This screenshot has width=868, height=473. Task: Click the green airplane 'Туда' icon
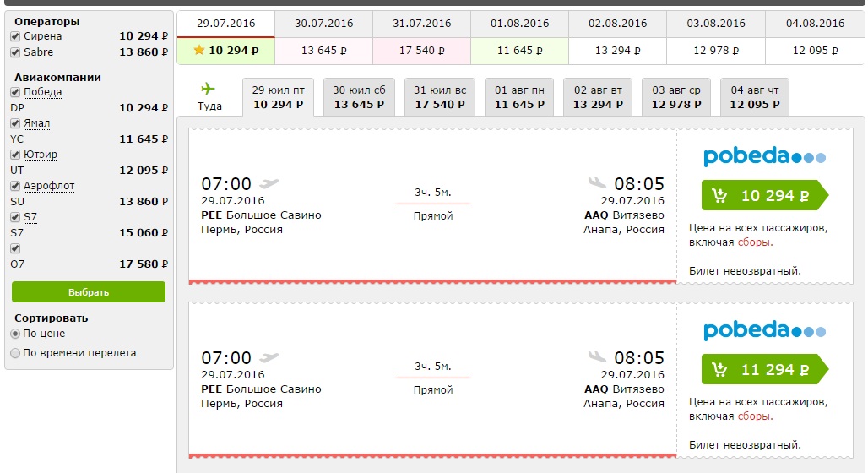pyautogui.click(x=209, y=89)
